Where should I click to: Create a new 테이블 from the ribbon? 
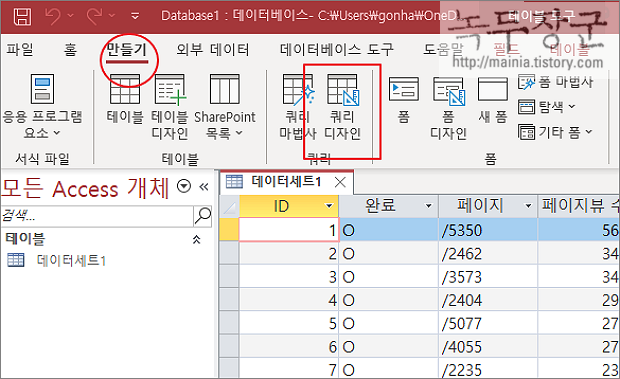pos(125,99)
